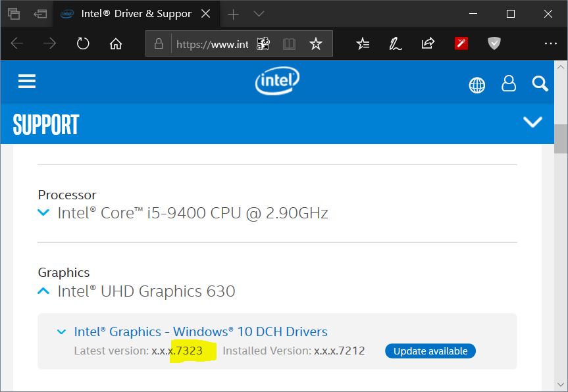The width and height of the screenshot is (568, 392).
Task: Refresh the current page
Action: [83, 44]
